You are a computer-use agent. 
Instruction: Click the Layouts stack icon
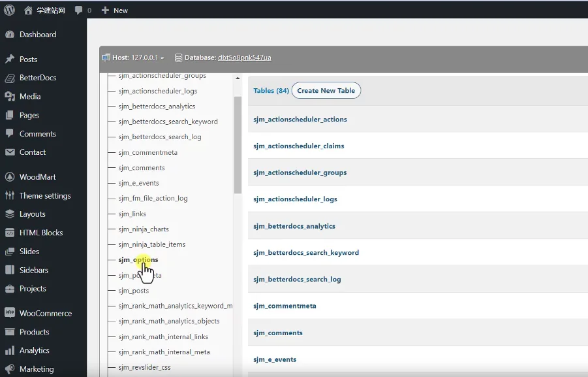10,214
